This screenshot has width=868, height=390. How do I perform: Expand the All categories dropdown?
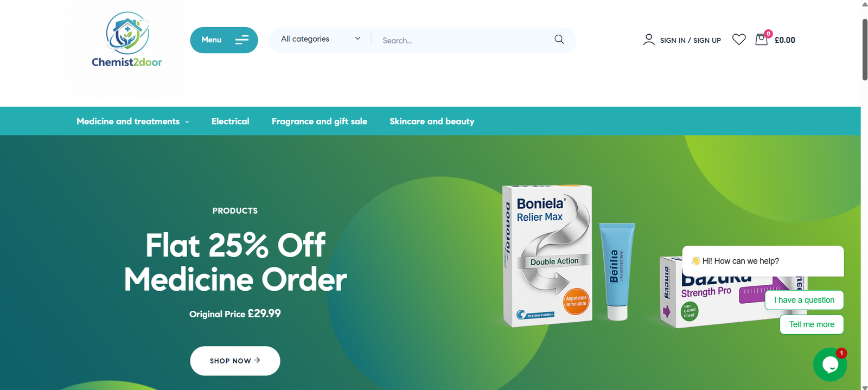click(321, 39)
